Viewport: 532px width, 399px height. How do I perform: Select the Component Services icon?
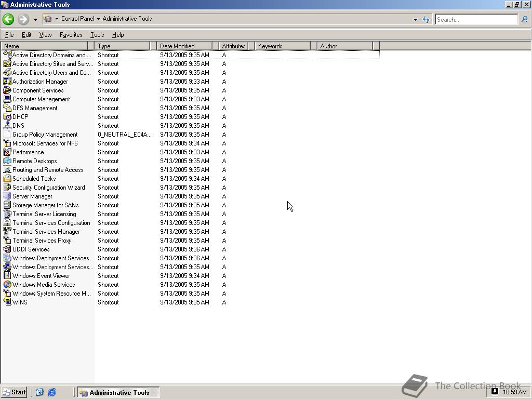7,90
